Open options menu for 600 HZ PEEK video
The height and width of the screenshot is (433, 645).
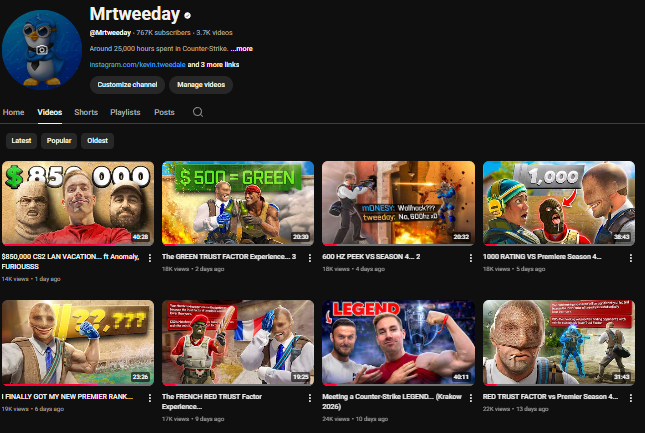click(x=471, y=258)
